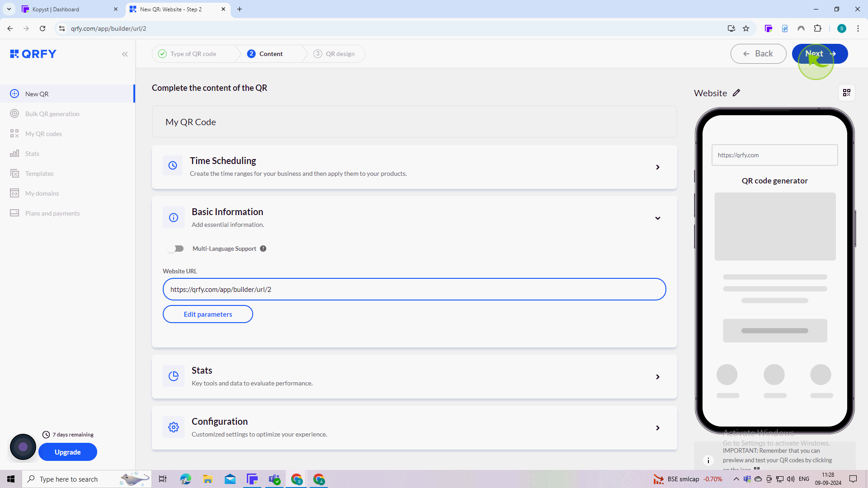Collapse the sidebar with double chevron icon

click(125, 54)
